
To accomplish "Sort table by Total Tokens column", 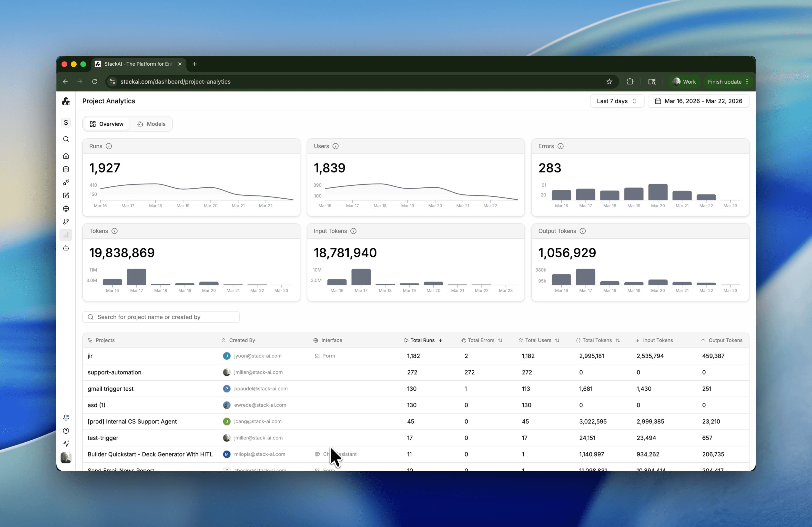I will click(598, 340).
